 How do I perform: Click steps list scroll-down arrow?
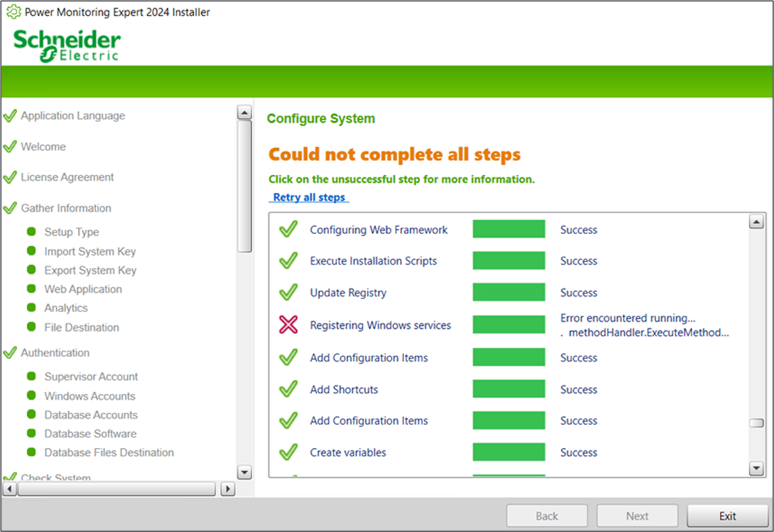click(x=756, y=468)
